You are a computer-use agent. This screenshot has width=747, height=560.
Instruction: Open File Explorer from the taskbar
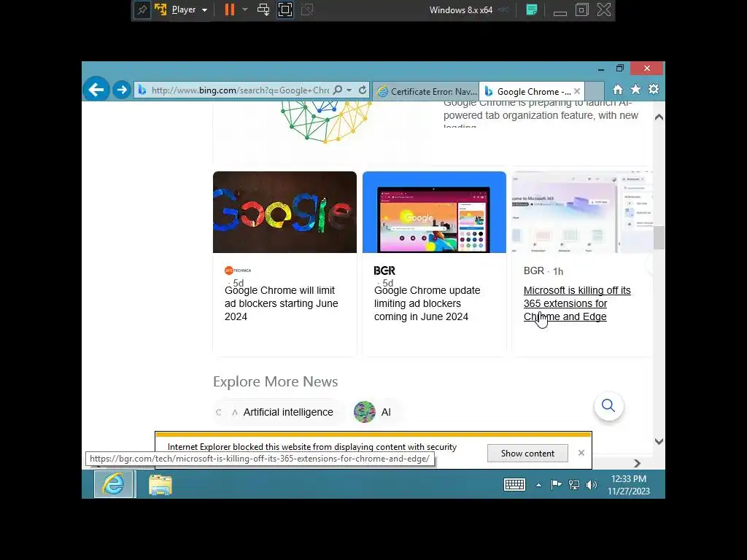(160, 484)
